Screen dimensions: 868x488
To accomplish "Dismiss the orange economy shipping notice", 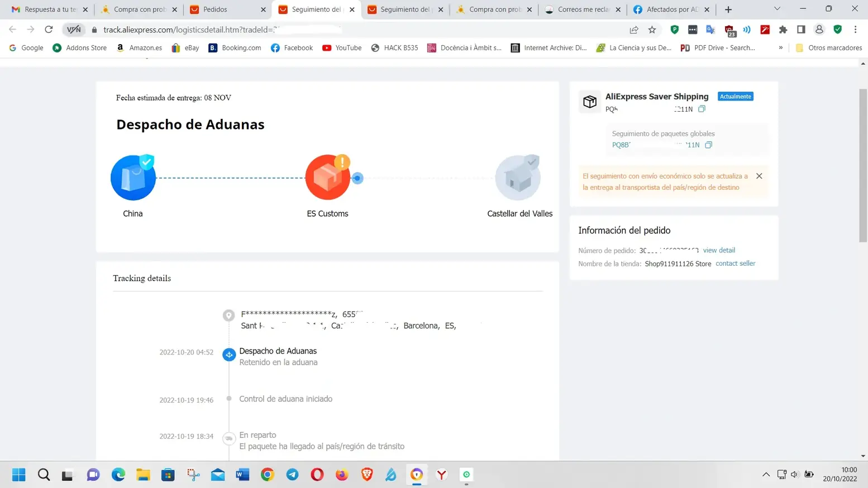I will (x=759, y=176).
